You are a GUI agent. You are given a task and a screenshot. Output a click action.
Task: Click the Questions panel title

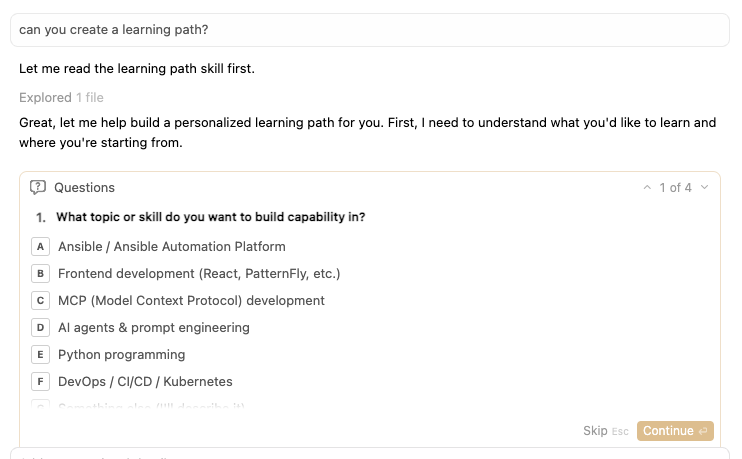[x=84, y=187]
